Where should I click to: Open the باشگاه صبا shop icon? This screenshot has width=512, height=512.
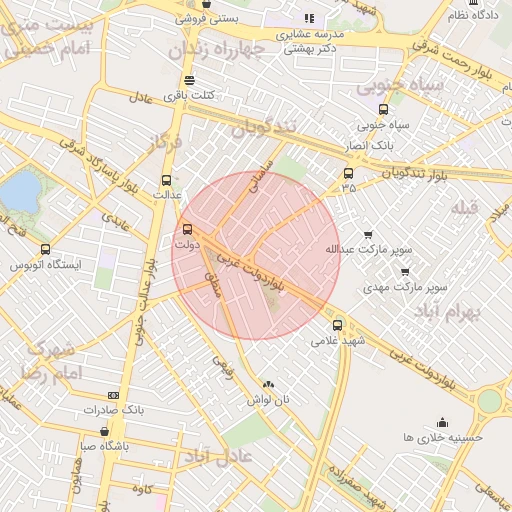click(x=104, y=431)
